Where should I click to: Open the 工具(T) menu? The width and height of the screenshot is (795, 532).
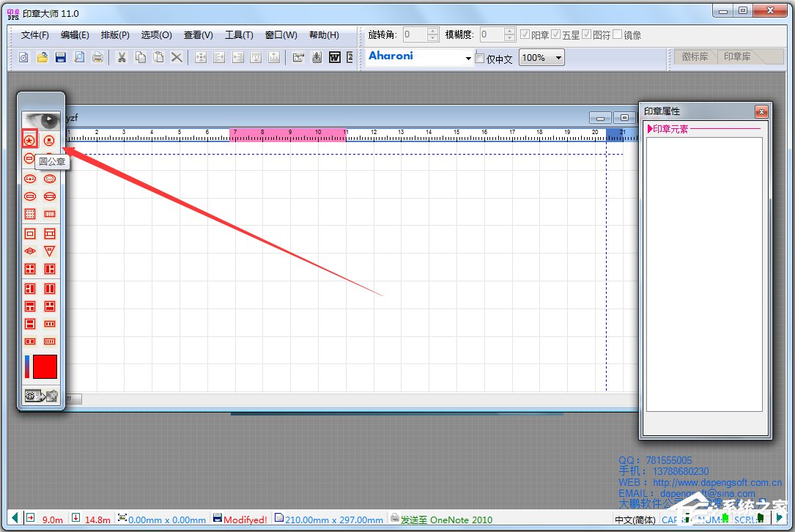pos(239,35)
